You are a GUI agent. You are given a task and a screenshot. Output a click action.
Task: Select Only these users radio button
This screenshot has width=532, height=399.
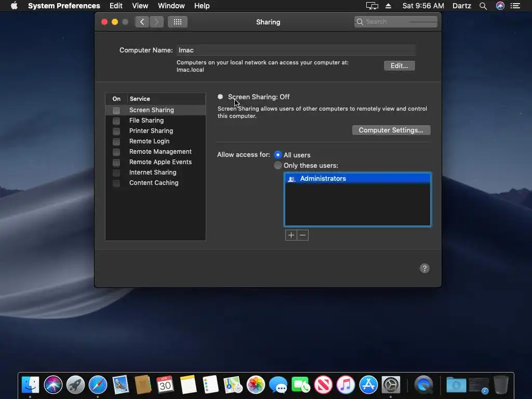tap(278, 165)
